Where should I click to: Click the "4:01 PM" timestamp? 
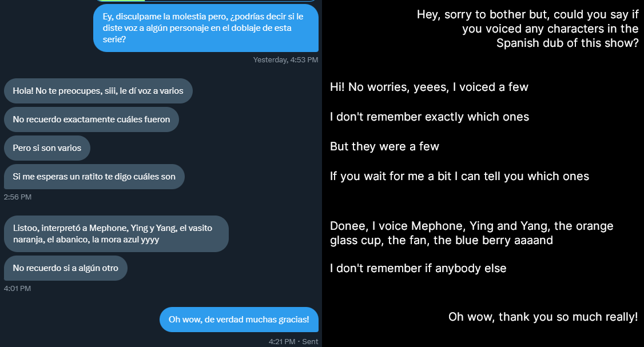coord(18,289)
